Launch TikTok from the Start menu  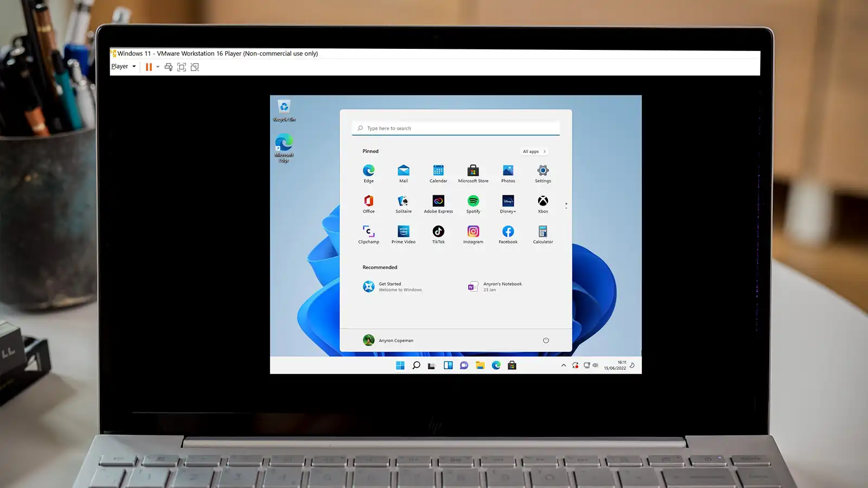[438, 232]
